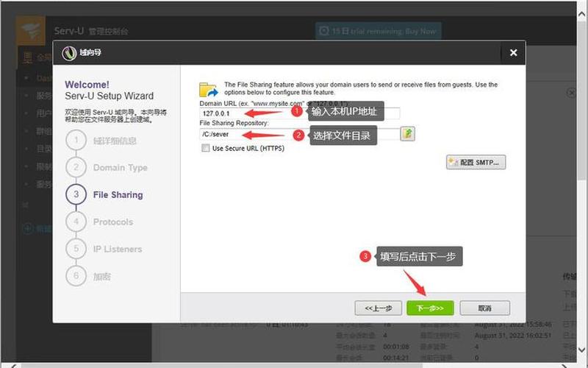This screenshot has width=588, height=368.
Task: Go back with the <<上一步 button
Action: tap(378, 308)
